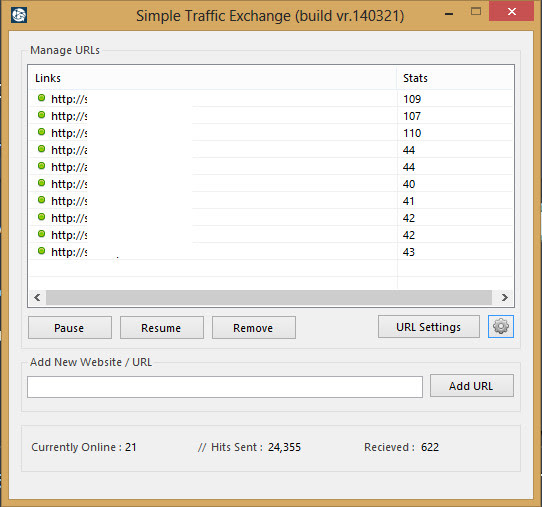Viewport: 542px width, 507px height.
Task: Minimize the Simple Traffic Exchange window
Action: point(449,14)
